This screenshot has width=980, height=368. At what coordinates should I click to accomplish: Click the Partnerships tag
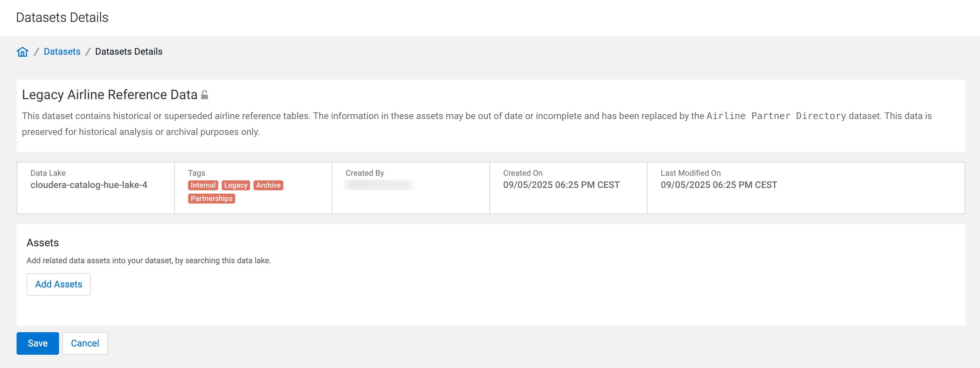pos(212,199)
